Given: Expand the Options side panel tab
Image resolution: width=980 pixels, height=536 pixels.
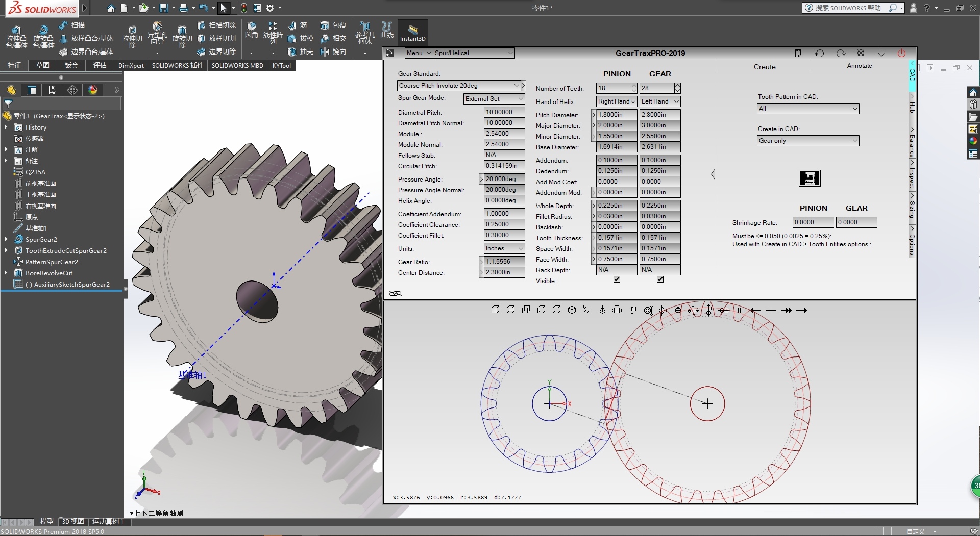Looking at the screenshot, I should [x=912, y=241].
